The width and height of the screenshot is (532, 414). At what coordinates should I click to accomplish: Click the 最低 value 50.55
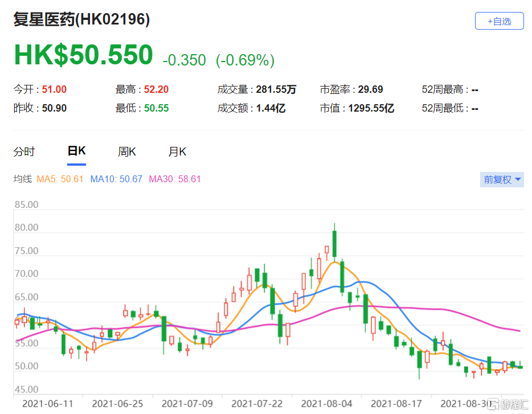click(x=156, y=108)
